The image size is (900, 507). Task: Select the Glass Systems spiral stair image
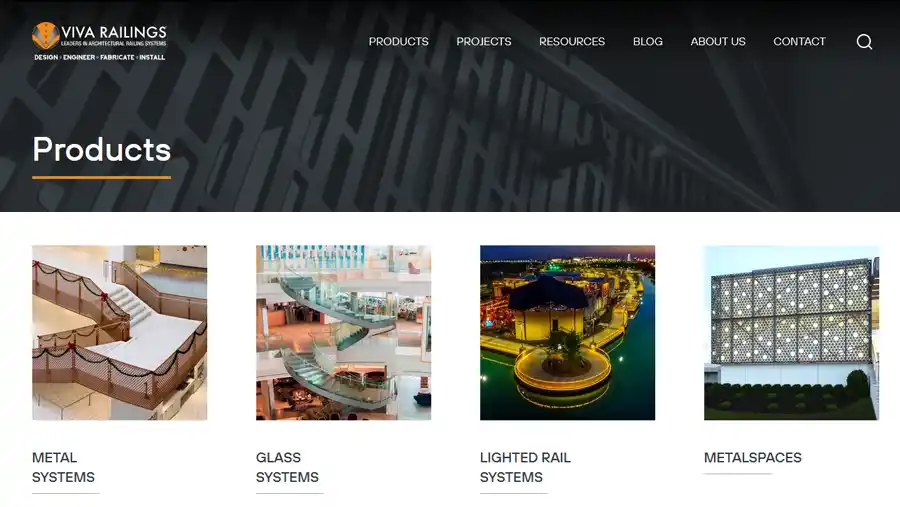click(x=343, y=332)
